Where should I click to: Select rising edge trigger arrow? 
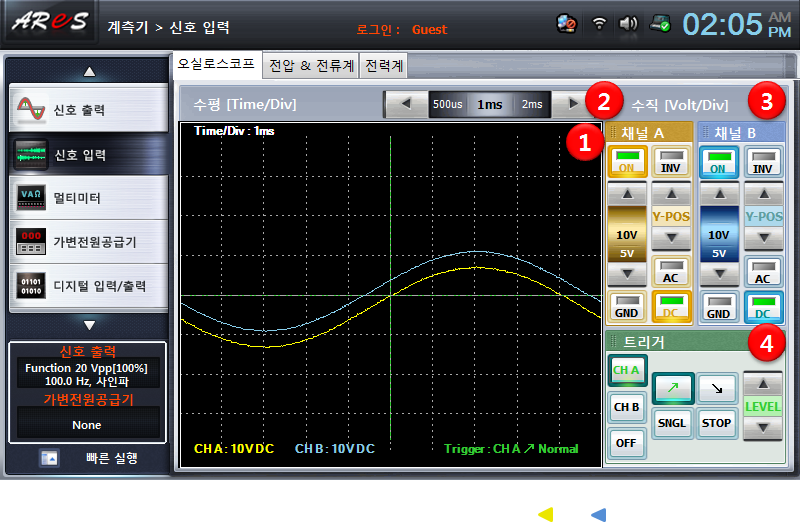pyautogui.click(x=672, y=388)
